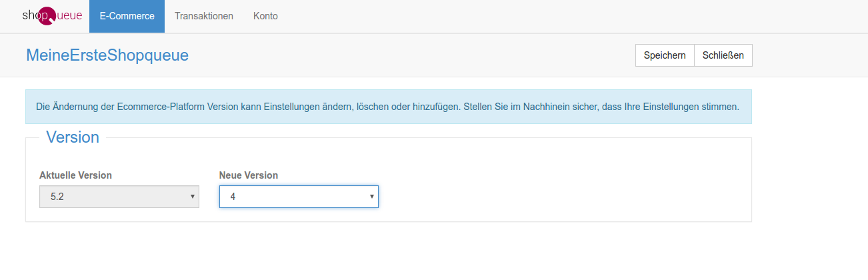Viewport: 868px width, 280px height.
Task: Open the E-Commerce tab
Action: [127, 16]
